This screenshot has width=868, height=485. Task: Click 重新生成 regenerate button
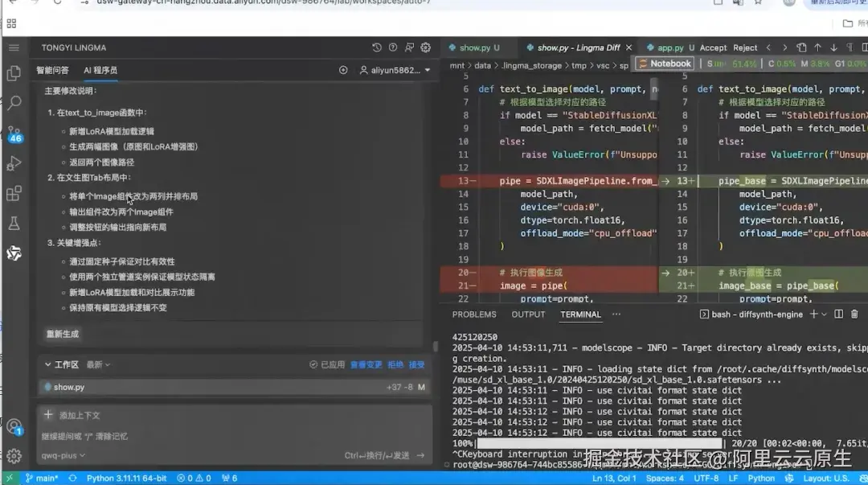pos(63,335)
